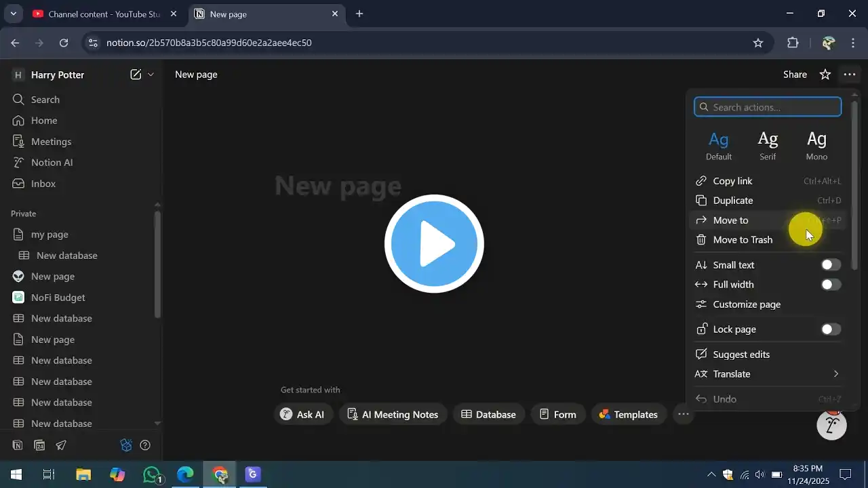Viewport: 868px width, 488px height.
Task: Add page to favorites with the star icon
Action: (x=825, y=75)
